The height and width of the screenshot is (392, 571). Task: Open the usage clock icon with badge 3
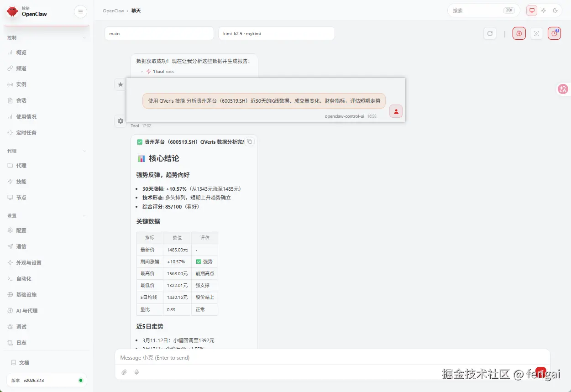(x=554, y=33)
